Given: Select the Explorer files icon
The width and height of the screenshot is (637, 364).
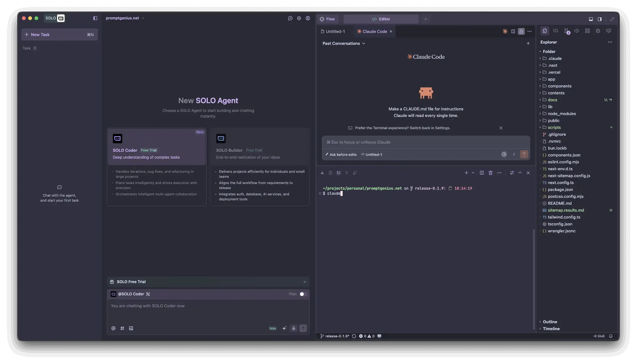Looking at the screenshot, I should tap(545, 31).
